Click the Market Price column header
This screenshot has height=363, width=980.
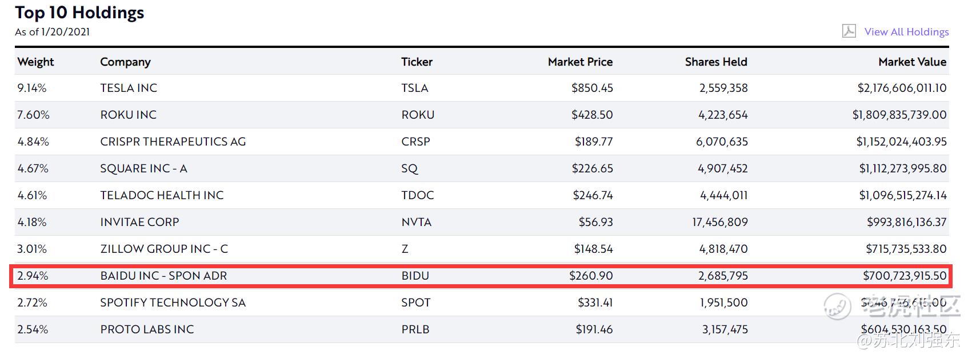click(580, 62)
